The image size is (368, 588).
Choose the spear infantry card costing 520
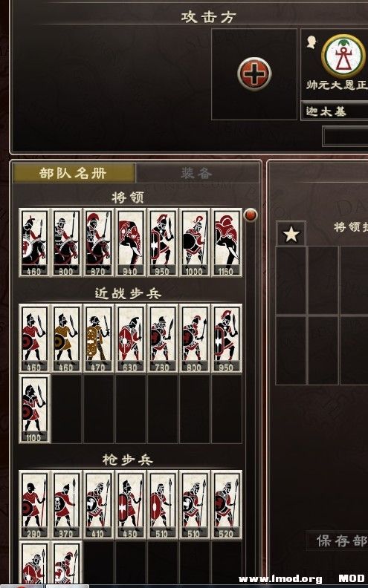pyautogui.click(x=227, y=505)
